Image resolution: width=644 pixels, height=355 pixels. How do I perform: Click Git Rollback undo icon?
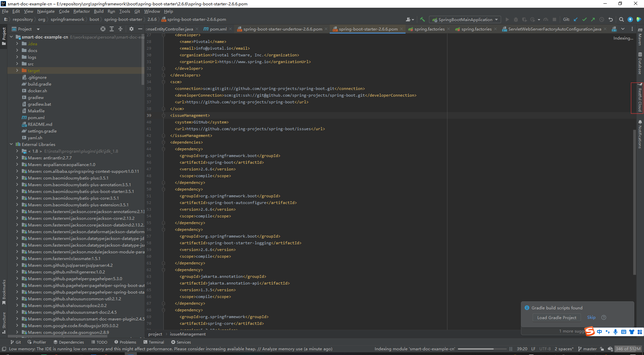click(x=610, y=19)
